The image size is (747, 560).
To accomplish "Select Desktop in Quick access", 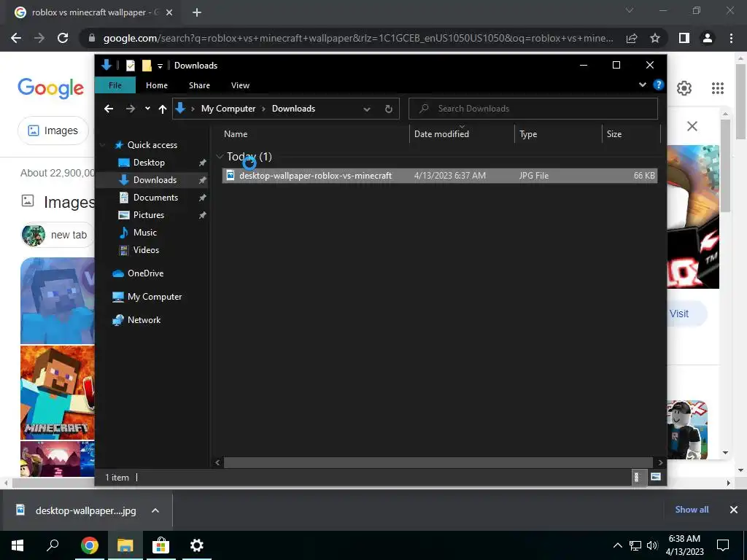I will (149, 163).
